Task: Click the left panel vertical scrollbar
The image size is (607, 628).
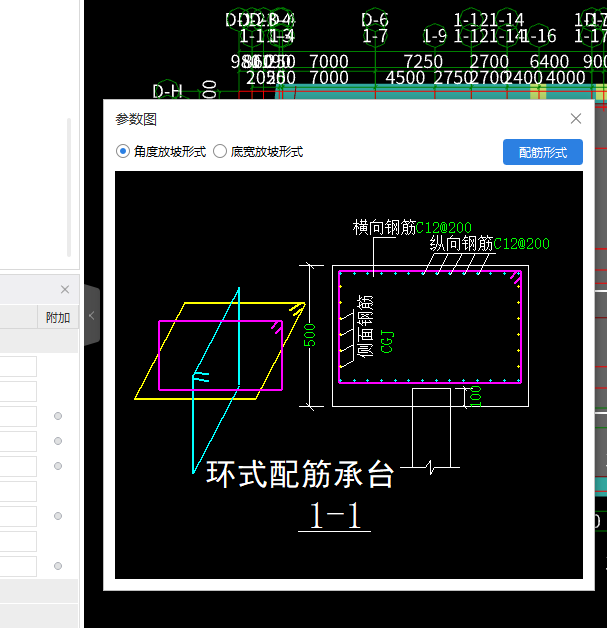Action: 69,187
